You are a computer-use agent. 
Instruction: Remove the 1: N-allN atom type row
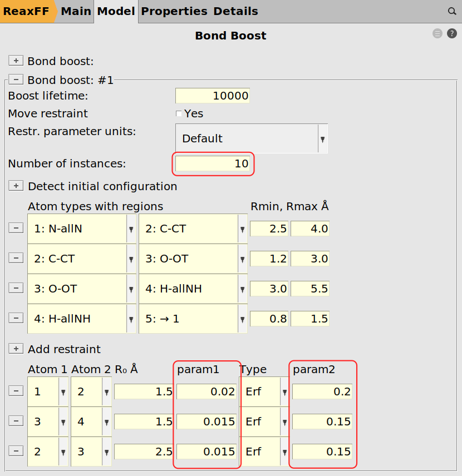(16, 228)
